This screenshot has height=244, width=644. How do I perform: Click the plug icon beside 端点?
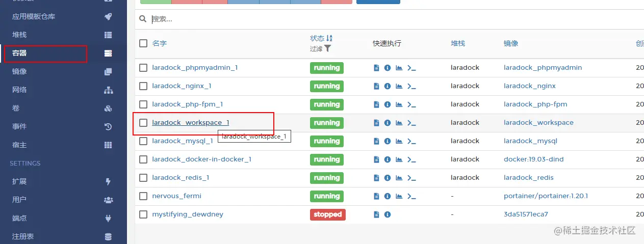tap(108, 218)
